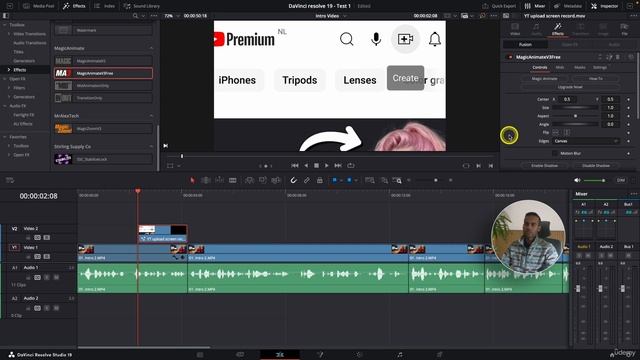
Task: Collapse the MrAlexTech effects group
Action: [151, 116]
